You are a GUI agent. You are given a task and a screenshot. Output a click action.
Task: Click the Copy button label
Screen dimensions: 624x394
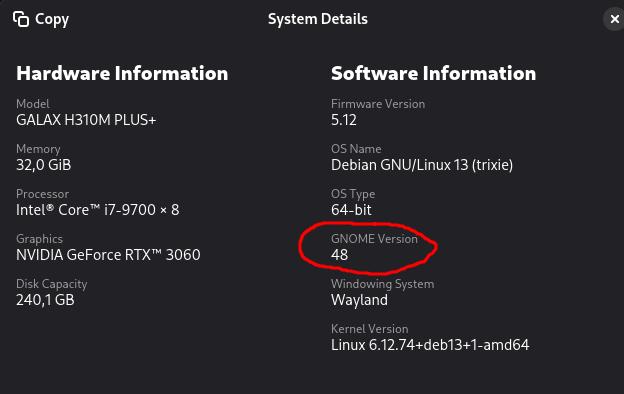coord(52,20)
